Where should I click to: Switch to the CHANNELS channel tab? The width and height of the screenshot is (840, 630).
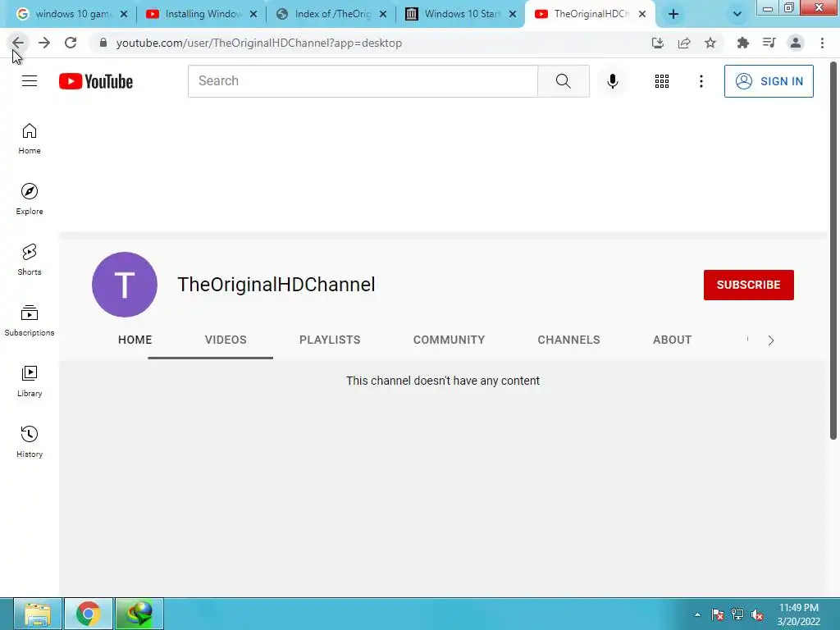569,340
